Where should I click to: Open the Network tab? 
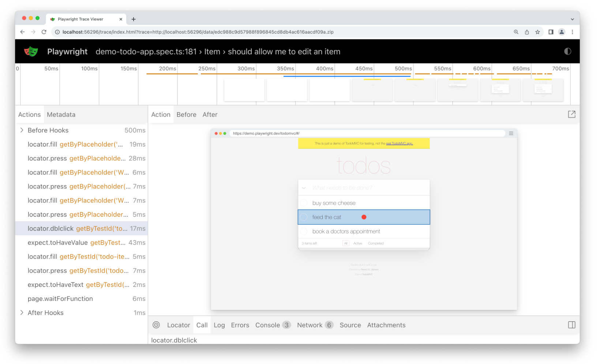(315, 325)
